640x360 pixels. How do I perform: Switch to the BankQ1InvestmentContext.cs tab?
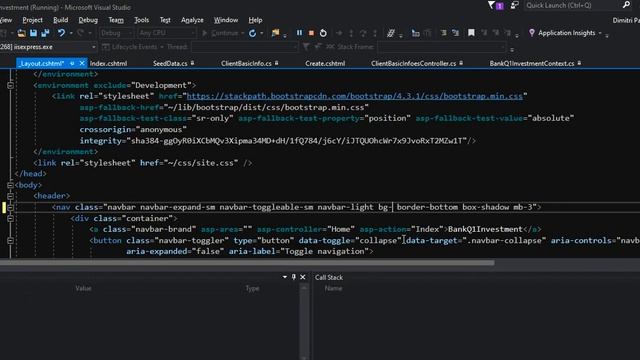531,63
